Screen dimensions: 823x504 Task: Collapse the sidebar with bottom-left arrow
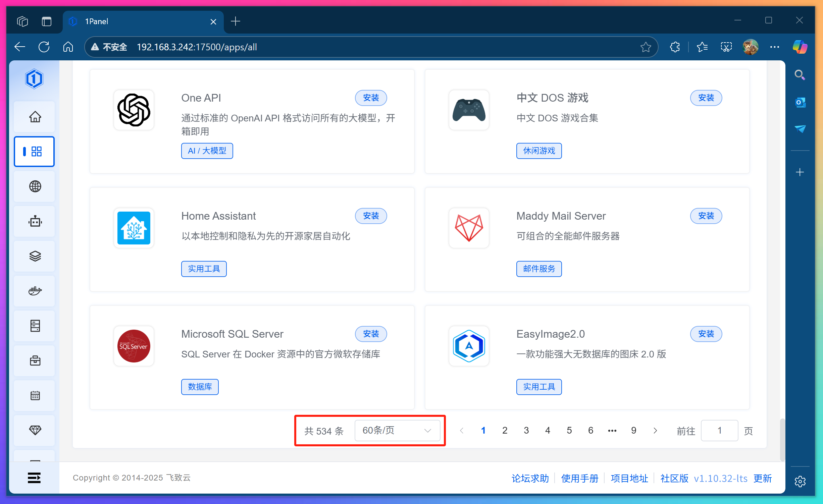(34, 478)
